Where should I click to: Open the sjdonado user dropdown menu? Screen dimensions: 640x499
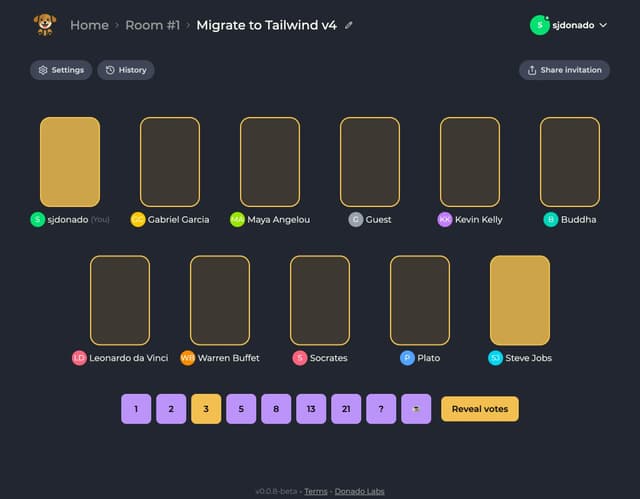pos(569,25)
